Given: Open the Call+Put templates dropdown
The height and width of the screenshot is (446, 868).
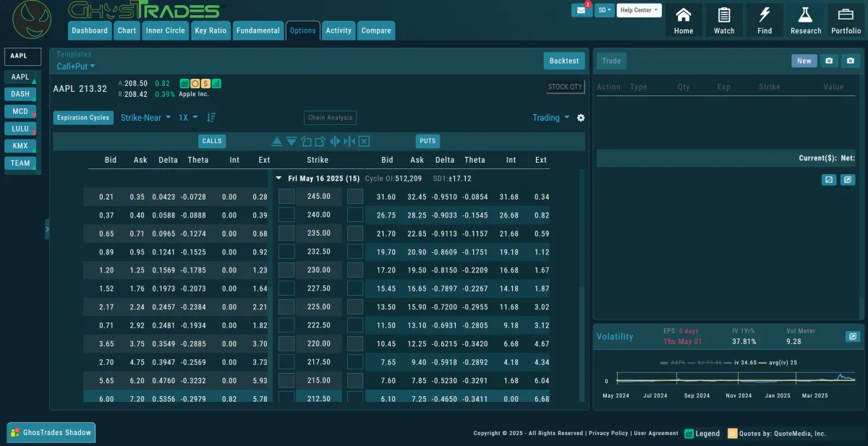Looking at the screenshot, I should pyautogui.click(x=76, y=67).
